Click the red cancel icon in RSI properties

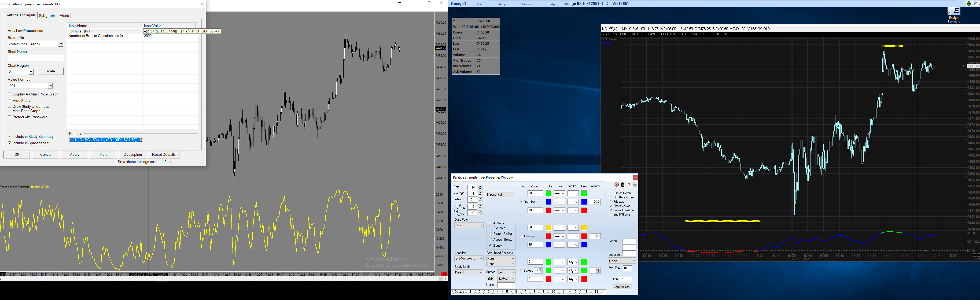tap(616, 184)
